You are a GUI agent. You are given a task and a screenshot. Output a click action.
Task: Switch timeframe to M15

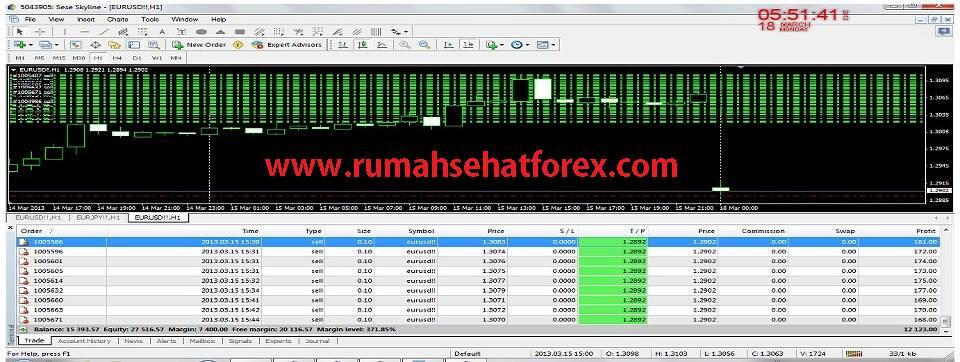point(59,58)
